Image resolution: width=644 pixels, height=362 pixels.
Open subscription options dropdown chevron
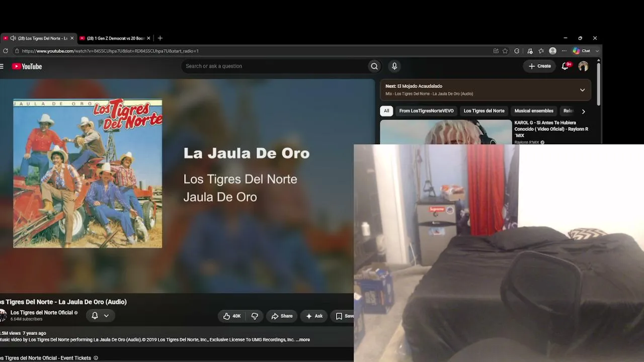[x=106, y=316]
